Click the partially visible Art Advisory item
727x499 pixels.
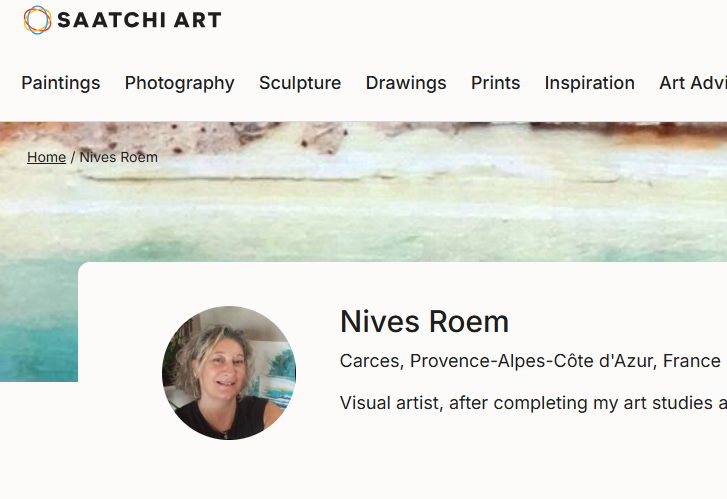692,83
